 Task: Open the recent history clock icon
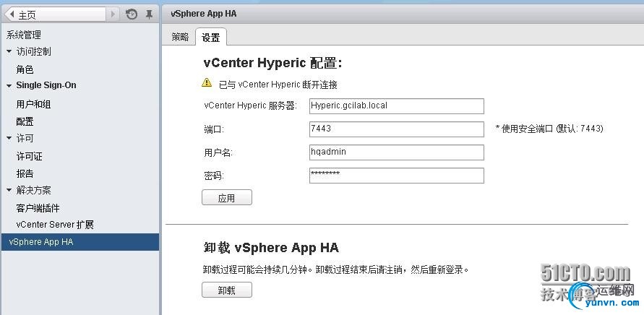coord(132,14)
